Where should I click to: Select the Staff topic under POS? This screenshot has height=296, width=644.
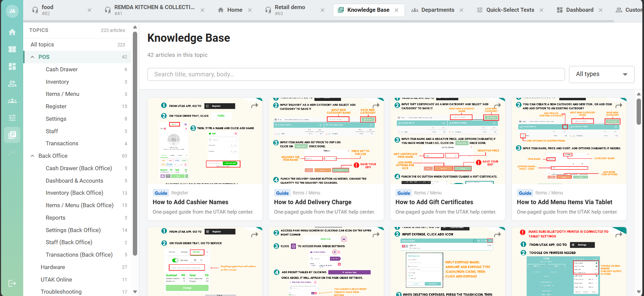coord(77,131)
